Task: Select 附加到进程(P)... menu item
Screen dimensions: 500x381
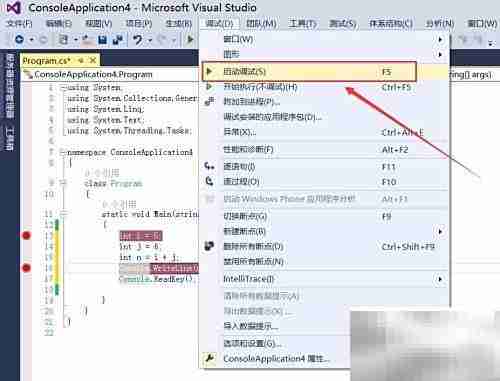Action: (x=325, y=102)
